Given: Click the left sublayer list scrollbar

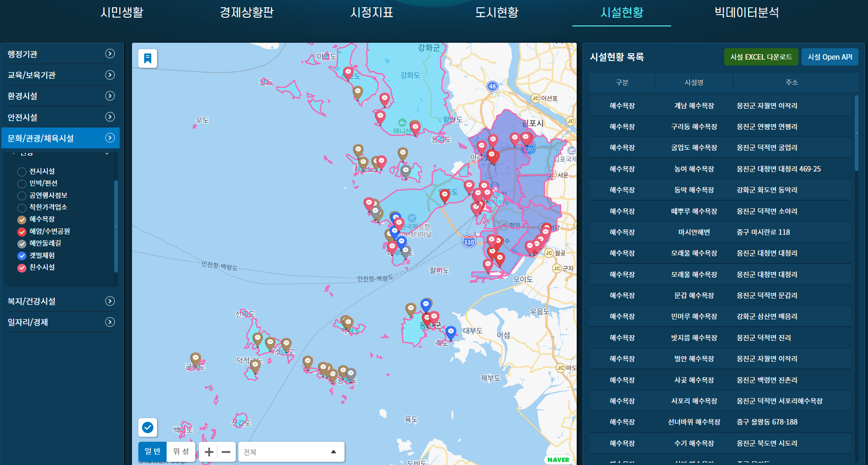Looking at the screenshot, I should pos(116,226).
